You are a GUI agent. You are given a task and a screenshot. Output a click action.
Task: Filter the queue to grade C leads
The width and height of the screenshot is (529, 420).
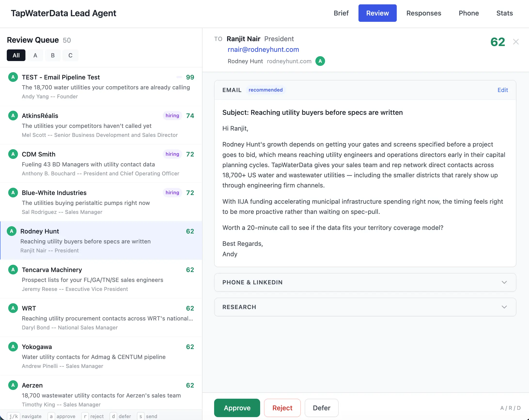[x=70, y=55]
